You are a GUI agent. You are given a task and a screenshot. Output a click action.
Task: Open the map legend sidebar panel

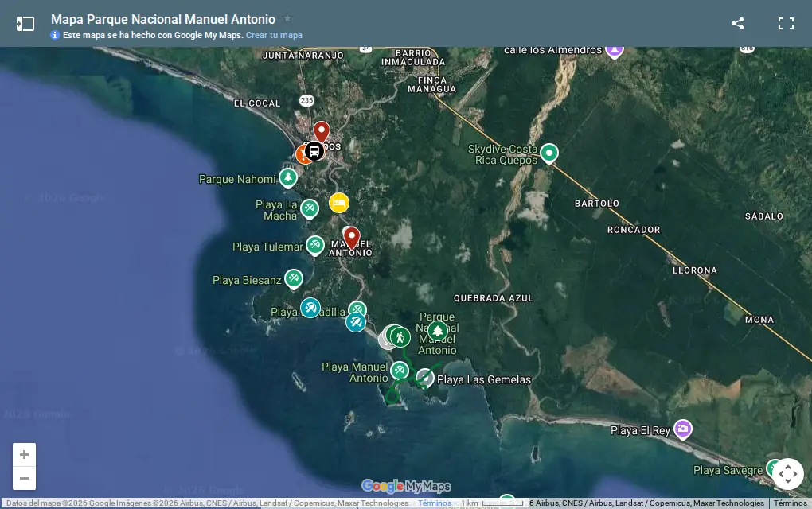point(25,24)
